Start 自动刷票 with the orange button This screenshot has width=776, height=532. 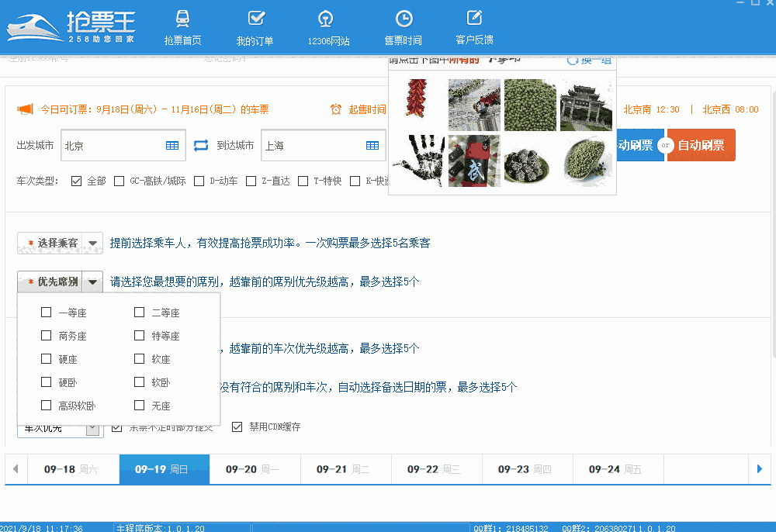(x=701, y=145)
